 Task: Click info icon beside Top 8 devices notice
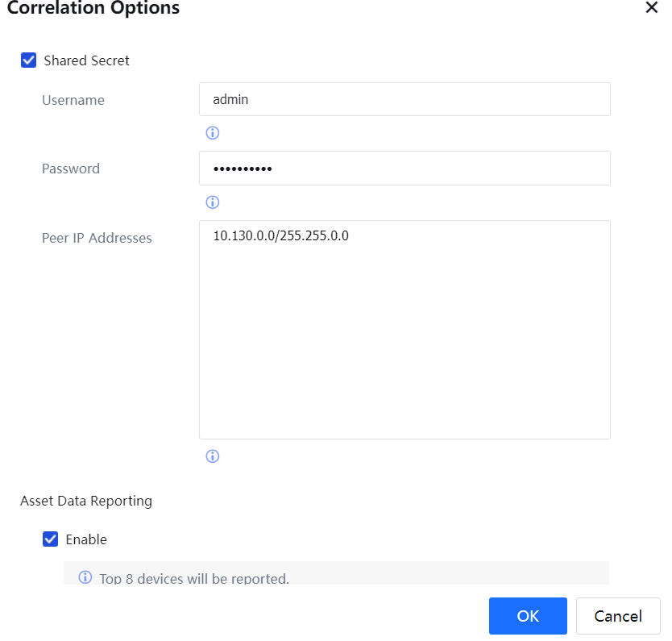click(x=85, y=578)
